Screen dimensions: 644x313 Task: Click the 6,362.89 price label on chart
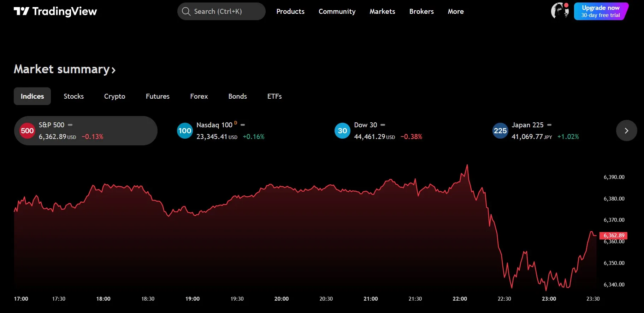(614, 236)
